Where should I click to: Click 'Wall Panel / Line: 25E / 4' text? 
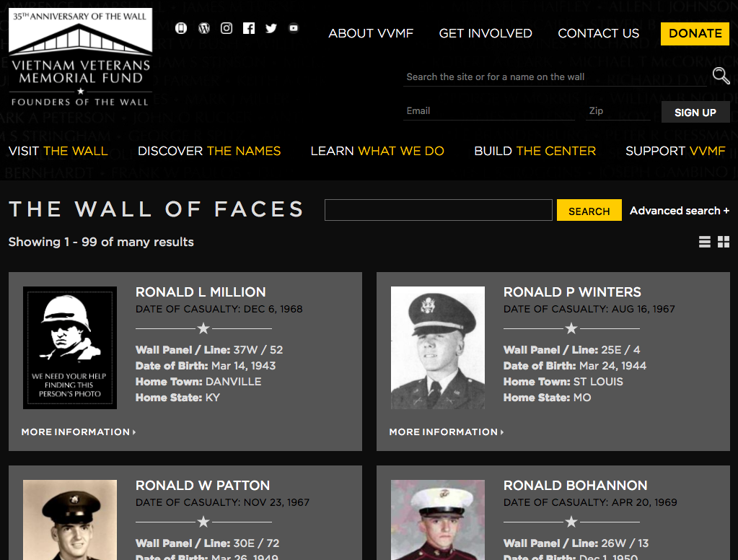coord(572,351)
